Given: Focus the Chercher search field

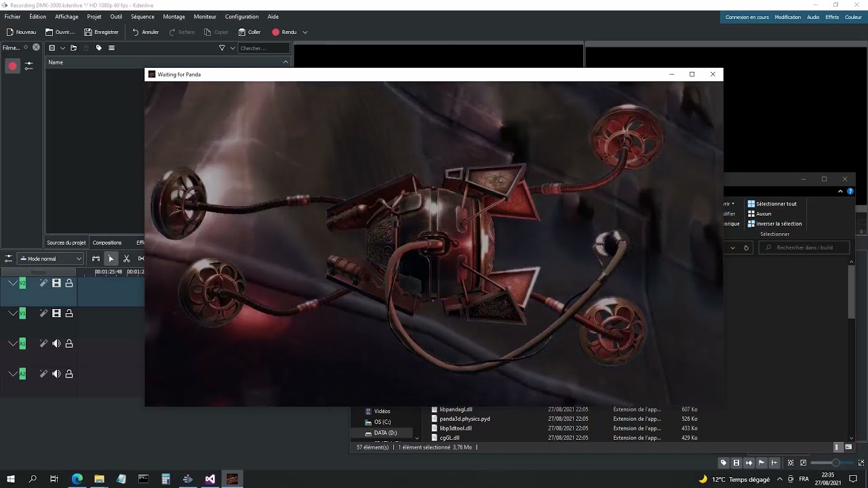Looking at the screenshot, I should point(264,48).
